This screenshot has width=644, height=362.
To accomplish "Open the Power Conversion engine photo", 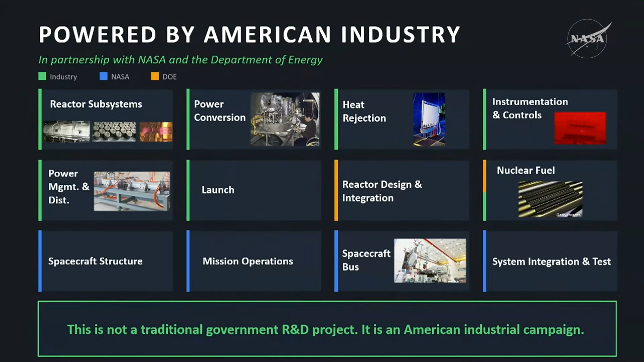I will (x=285, y=119).
